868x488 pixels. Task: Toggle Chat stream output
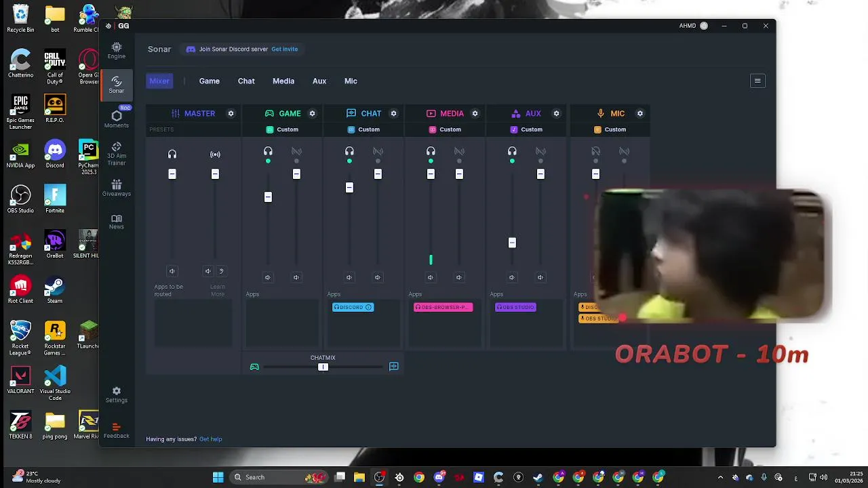378,152
